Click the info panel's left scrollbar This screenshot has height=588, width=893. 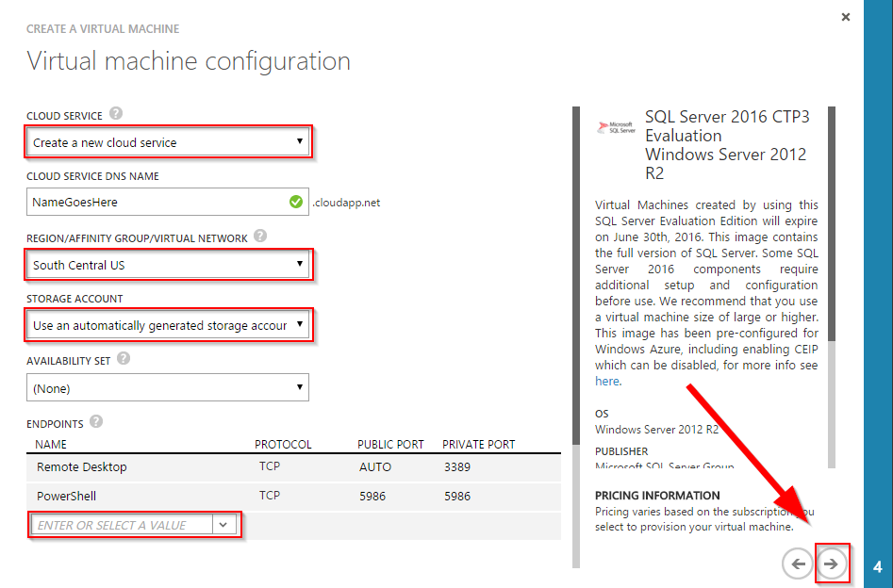click(x=576, y=337)
